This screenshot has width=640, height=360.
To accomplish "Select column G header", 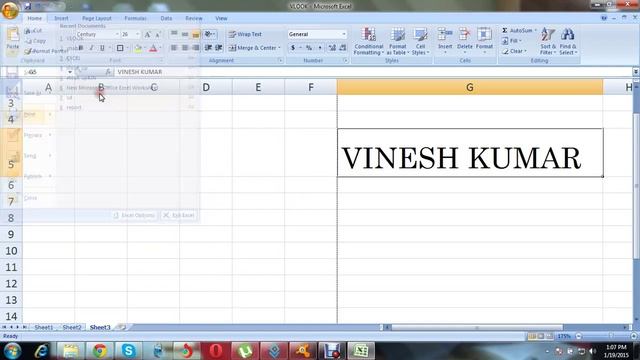I will pyautogui.click(x=470, y=87).
